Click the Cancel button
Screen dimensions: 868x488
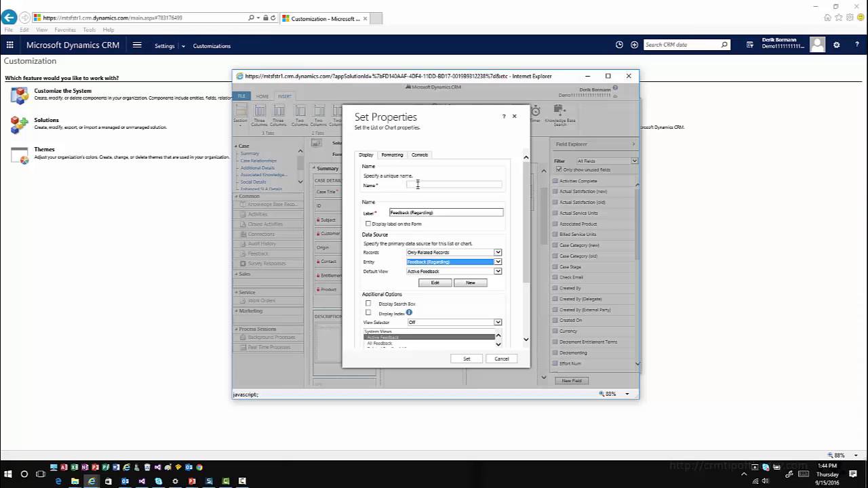click(x=502, y=359)
